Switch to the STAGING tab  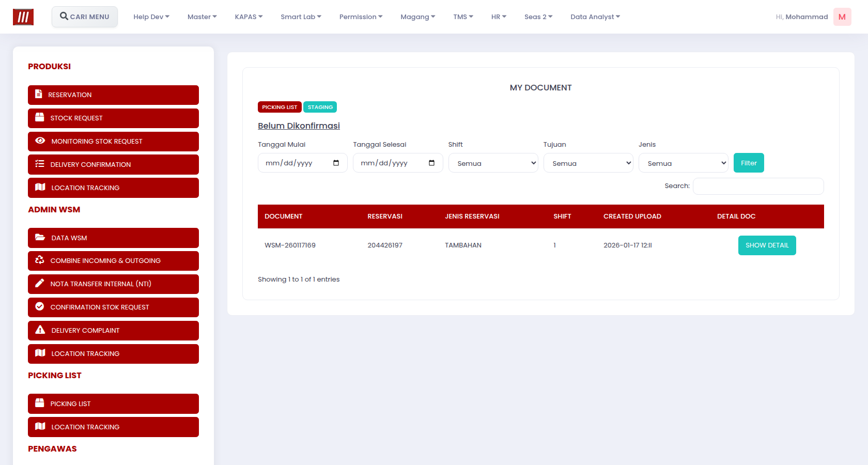320,107
